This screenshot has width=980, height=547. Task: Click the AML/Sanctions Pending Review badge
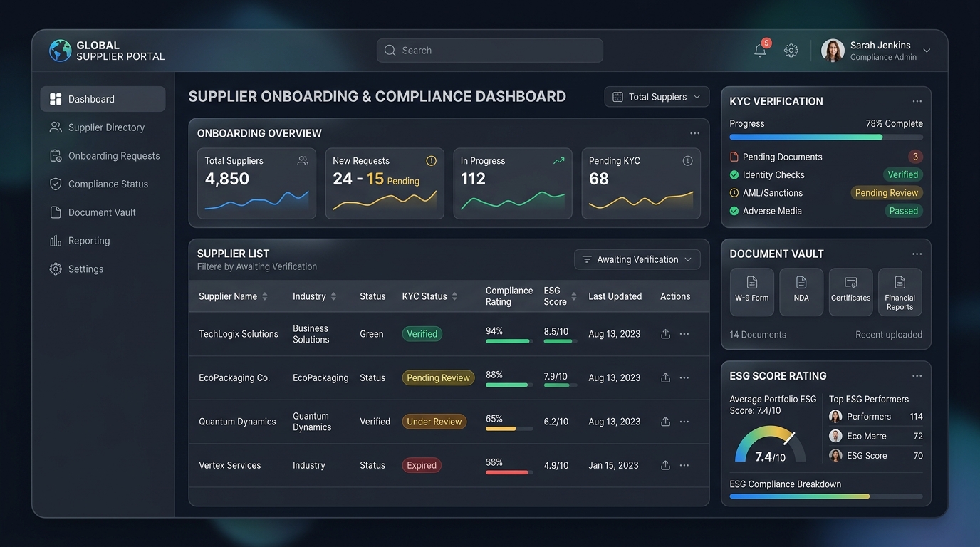[x=887, y=193]
